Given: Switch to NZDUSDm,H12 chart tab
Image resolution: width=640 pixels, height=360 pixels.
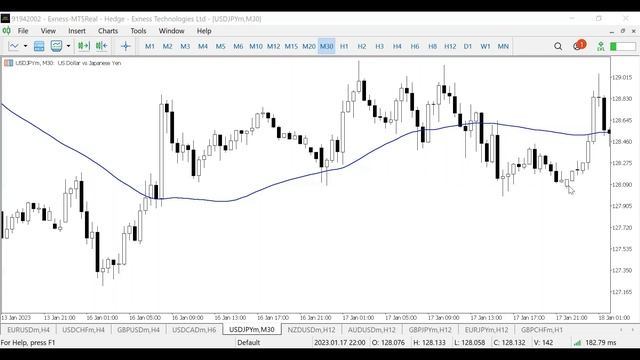Looking at the screenshot, I should 311,329.
